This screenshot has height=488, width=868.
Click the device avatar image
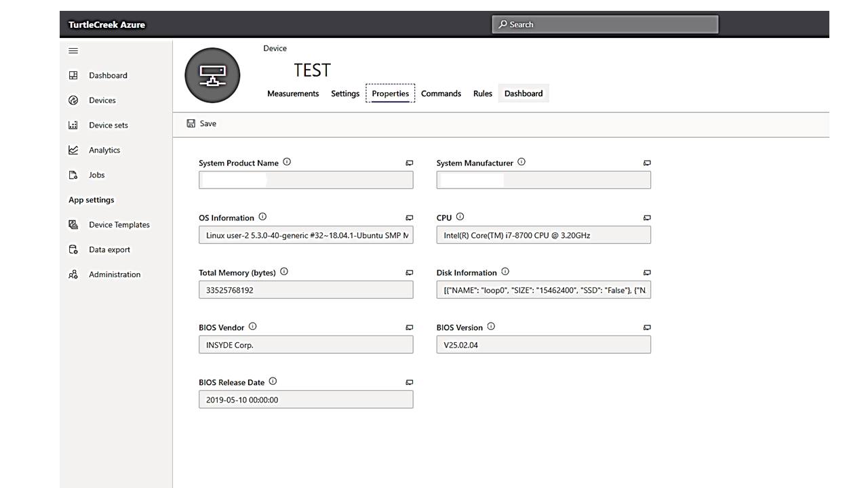point(212,75)
